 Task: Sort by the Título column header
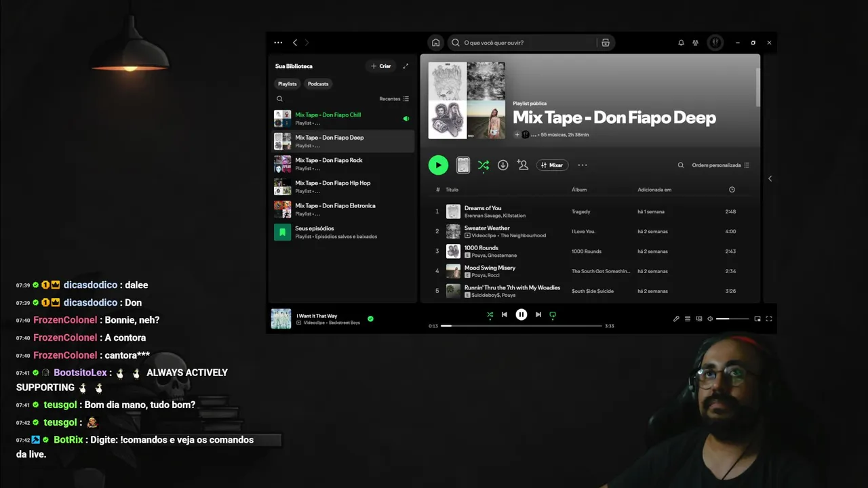click(452, 190)
